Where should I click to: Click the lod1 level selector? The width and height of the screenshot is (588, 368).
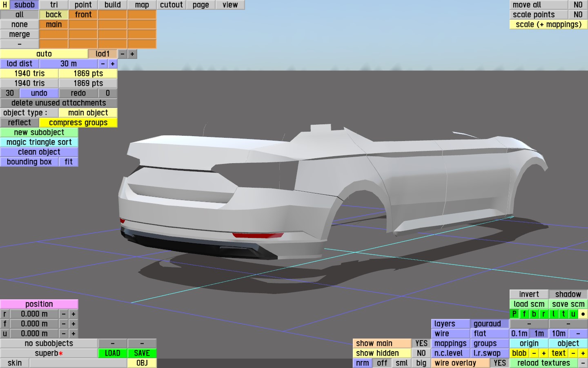point(103,54)
